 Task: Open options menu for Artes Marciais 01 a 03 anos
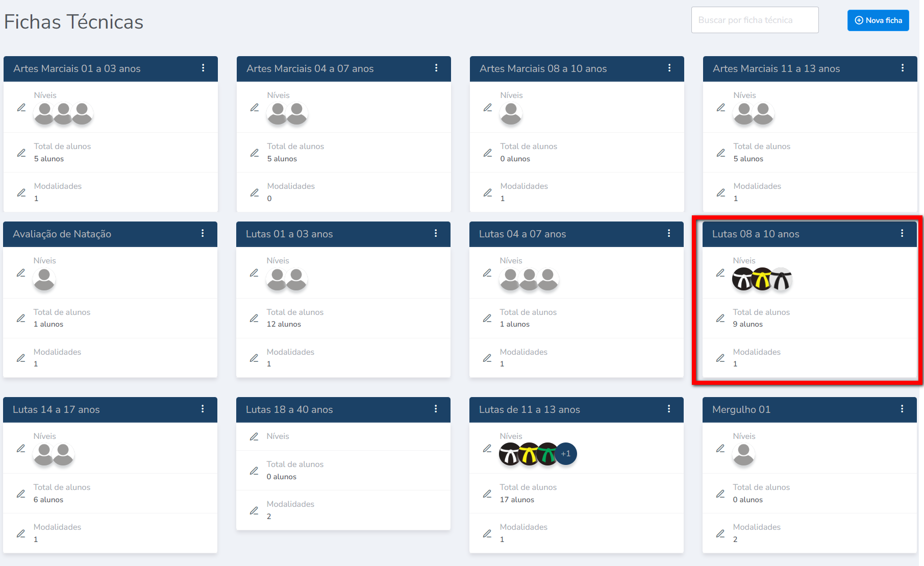click(203, 68)
